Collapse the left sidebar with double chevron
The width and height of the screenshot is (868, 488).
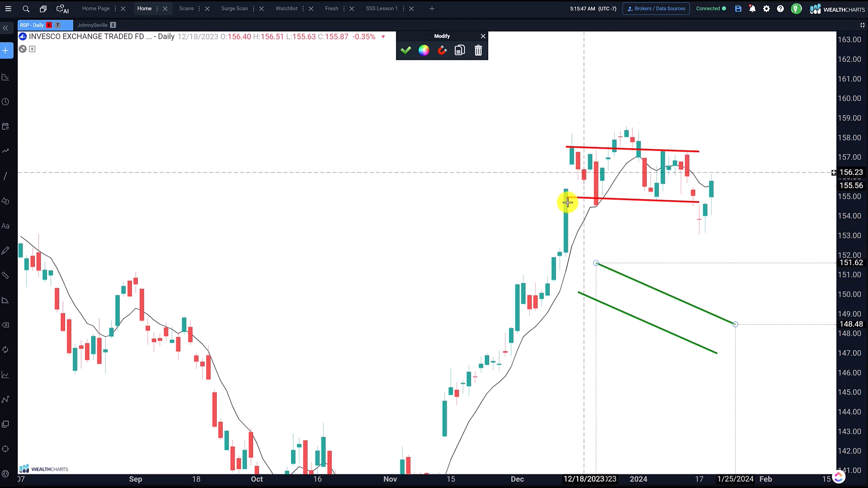click(x=5, y=28)
